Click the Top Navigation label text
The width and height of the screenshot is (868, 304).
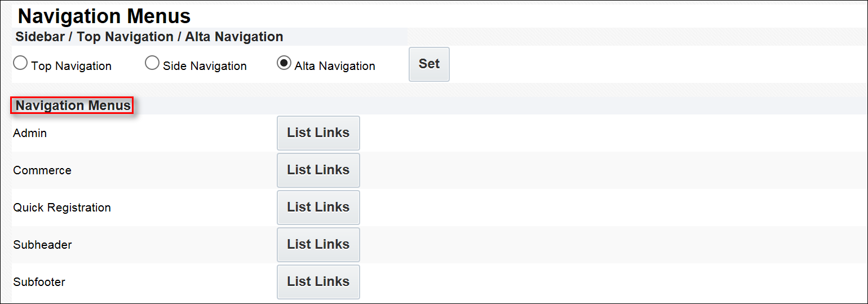click(x=72, y=66)
